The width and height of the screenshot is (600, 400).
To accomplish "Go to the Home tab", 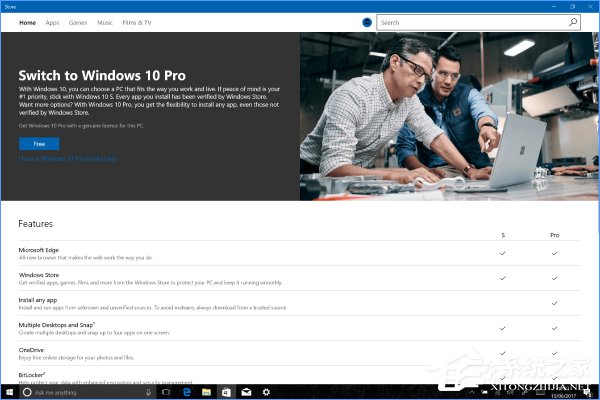I will [x=27, y=21].
